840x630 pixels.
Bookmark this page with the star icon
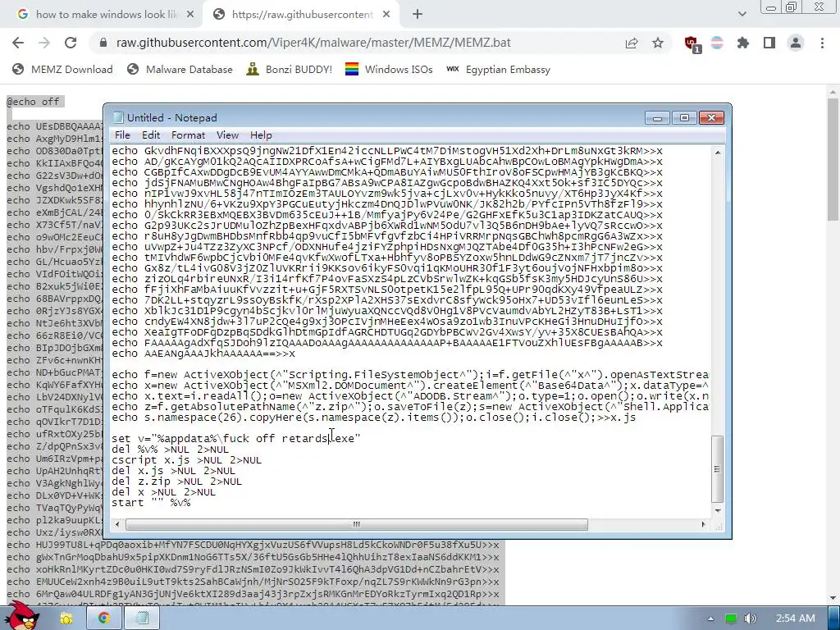pos(658,43)
